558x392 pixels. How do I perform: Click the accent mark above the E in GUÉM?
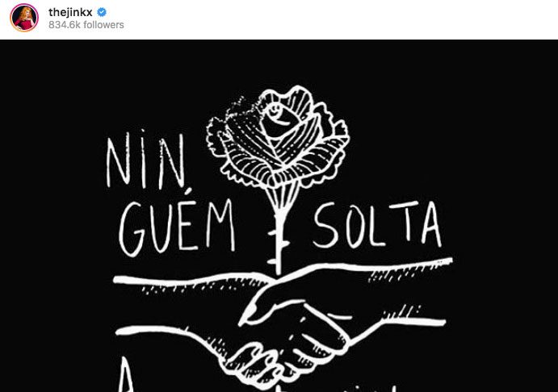tap(189, 192)
